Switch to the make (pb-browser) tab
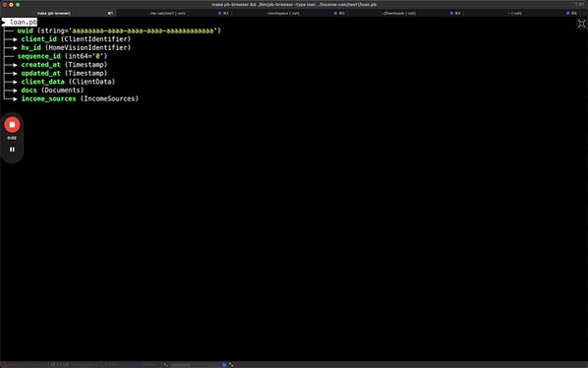This screenshot has width=588, height=368. [x=58, y=13]
